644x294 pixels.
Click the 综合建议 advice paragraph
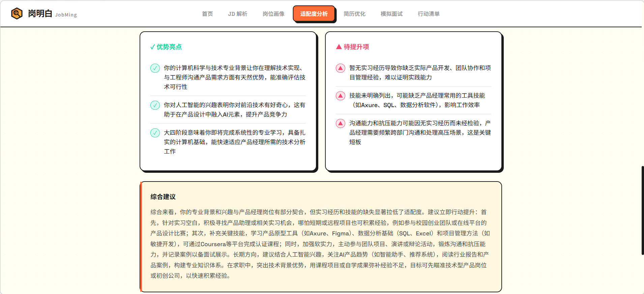(x=320, y=244)
